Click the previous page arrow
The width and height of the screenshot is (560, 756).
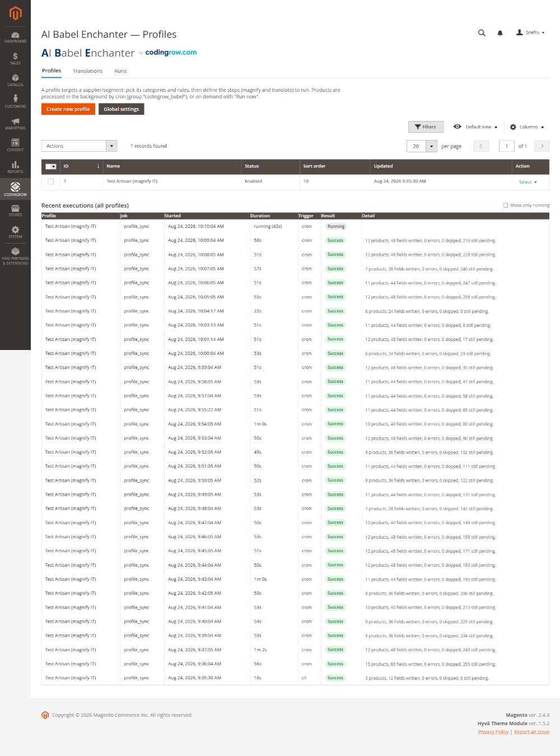click(x=480, y=146)
